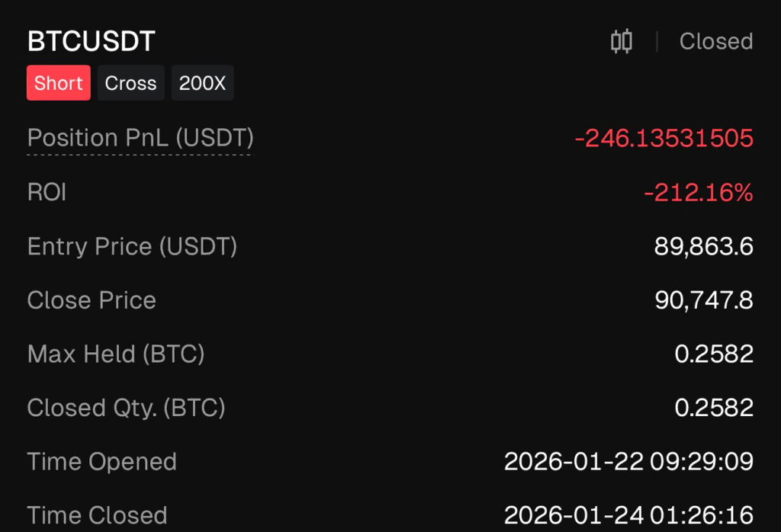
Task: Click the ROI label
Action: coord(47,192)
